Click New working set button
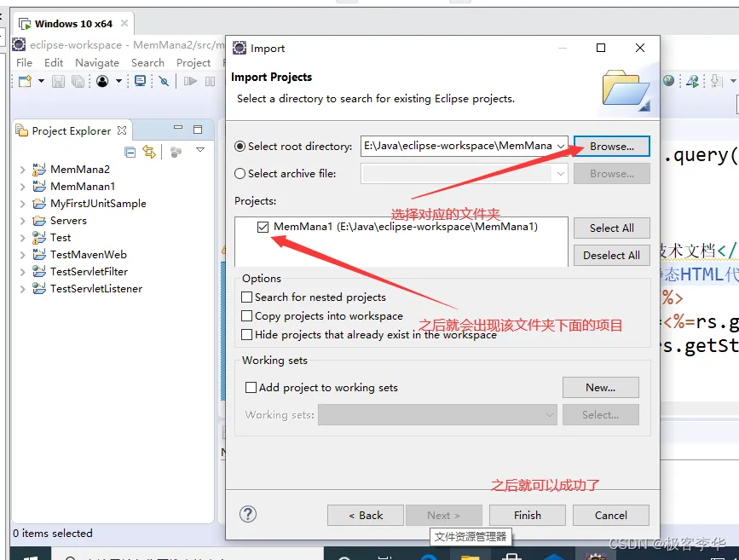739x560 pixels. (x=600, y=388)
